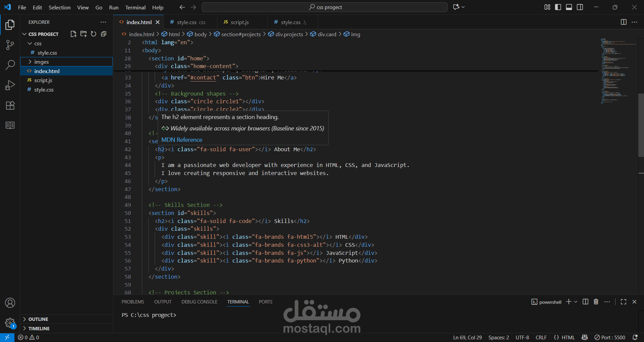The height and width of the screenshot is (342, 644).
Task: Open the Source Control view
Action: [x=10, y=45]
